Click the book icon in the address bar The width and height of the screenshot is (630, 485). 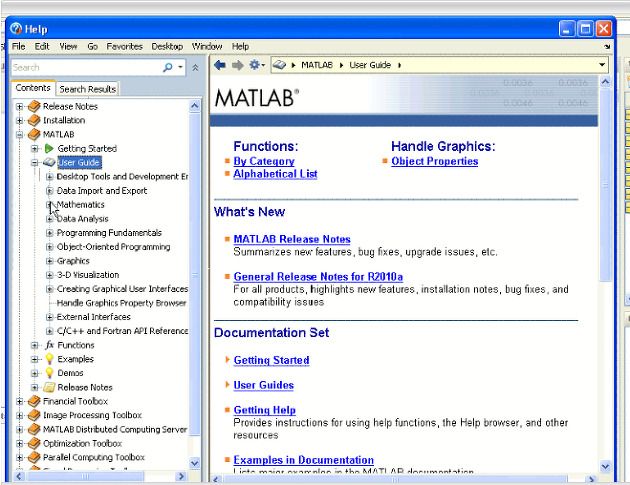tap(280, 65)
